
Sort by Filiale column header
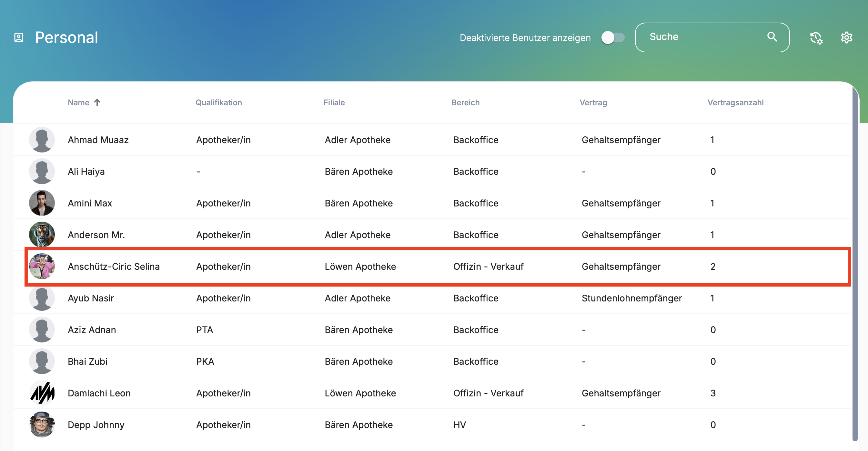tap(334, 102)
